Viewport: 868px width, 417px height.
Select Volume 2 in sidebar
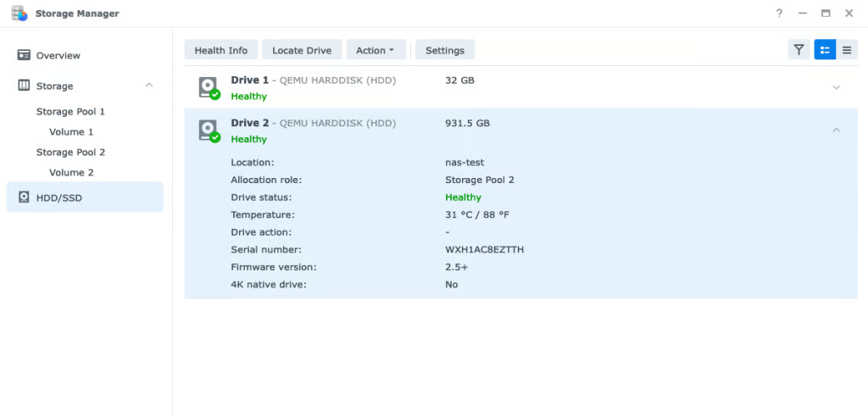point(71,172)
